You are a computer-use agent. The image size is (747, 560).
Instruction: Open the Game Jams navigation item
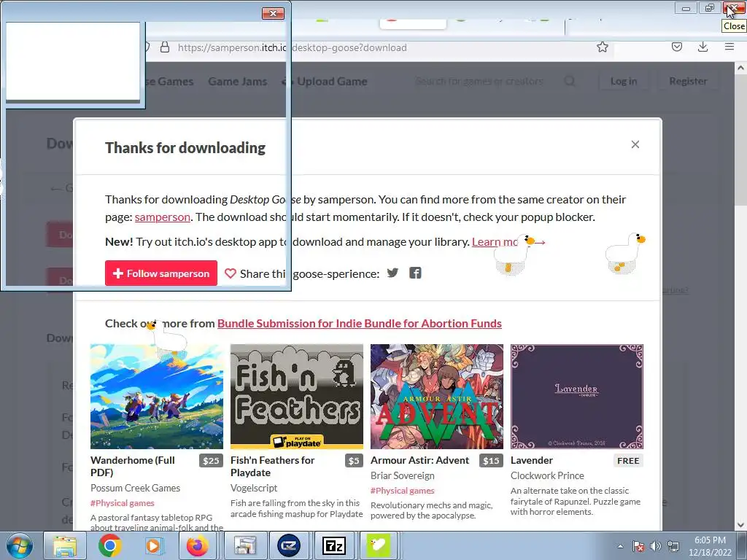237,82
